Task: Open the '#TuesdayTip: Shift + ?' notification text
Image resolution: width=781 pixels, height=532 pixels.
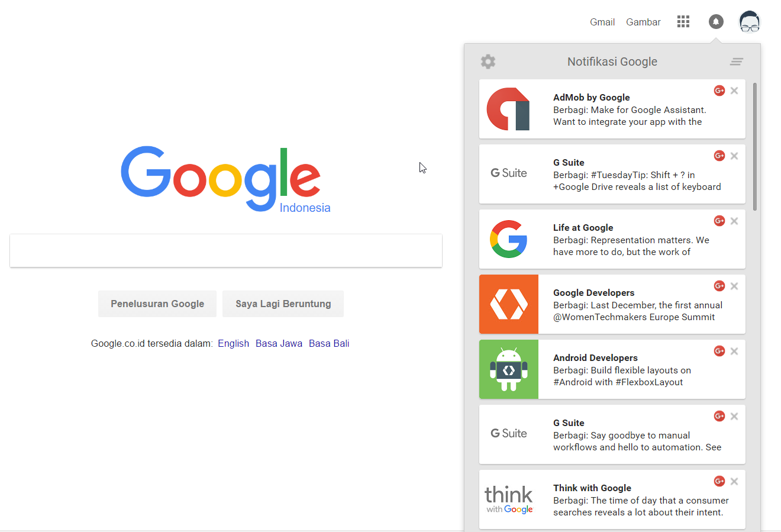Action: click(637, 181)
